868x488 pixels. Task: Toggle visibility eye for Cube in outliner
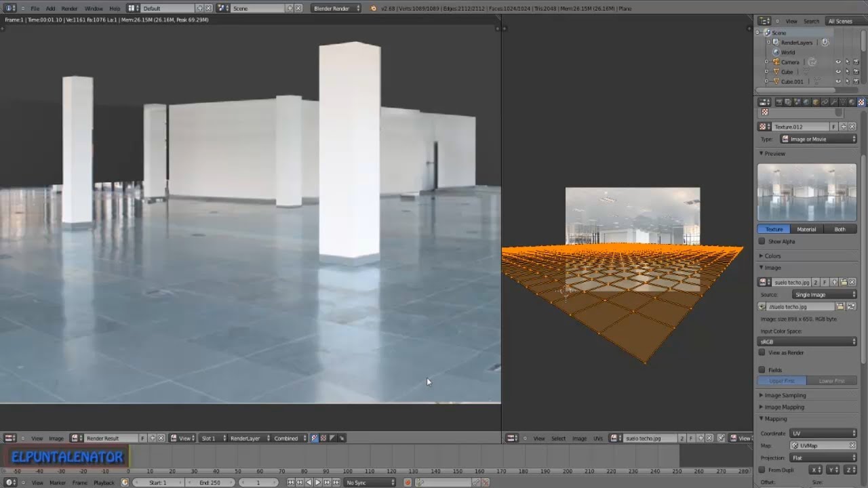[838, 72]
